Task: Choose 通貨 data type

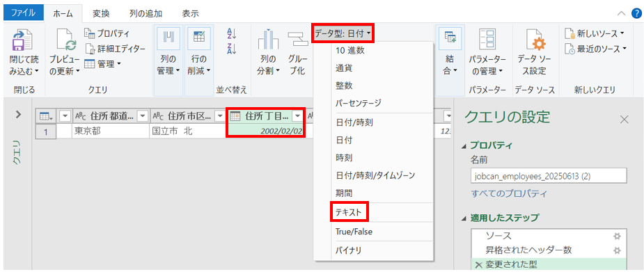Action: tap(343, 68)
